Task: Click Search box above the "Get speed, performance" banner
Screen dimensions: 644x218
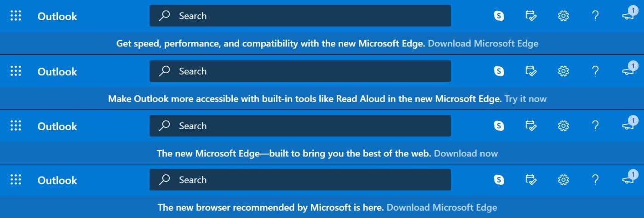Action: click(x=300, y=16)
